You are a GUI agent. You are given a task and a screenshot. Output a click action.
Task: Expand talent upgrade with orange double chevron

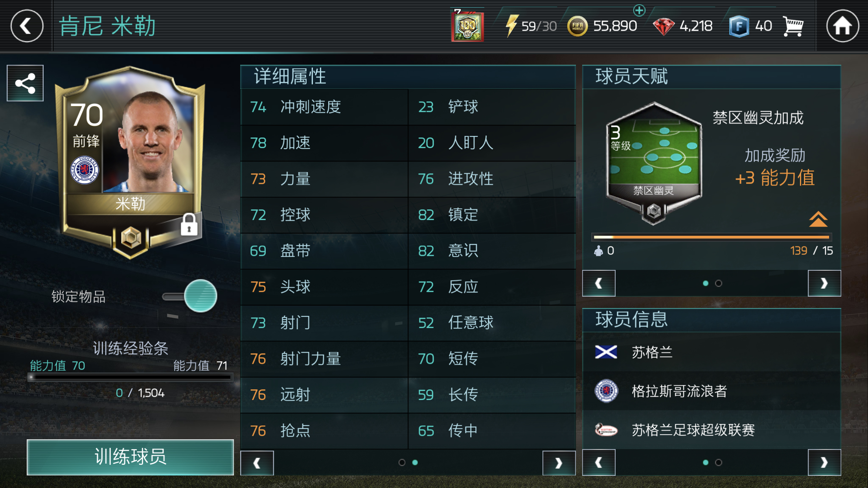818,219
